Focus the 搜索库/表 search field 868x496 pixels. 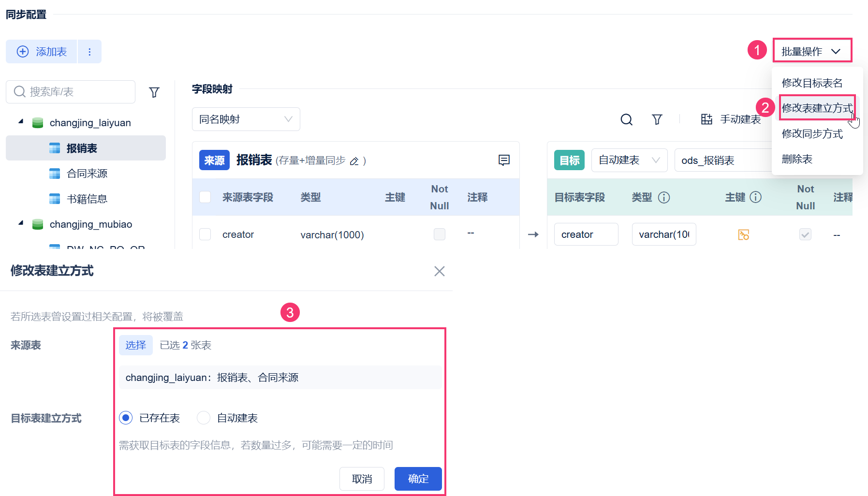point(71,92)
